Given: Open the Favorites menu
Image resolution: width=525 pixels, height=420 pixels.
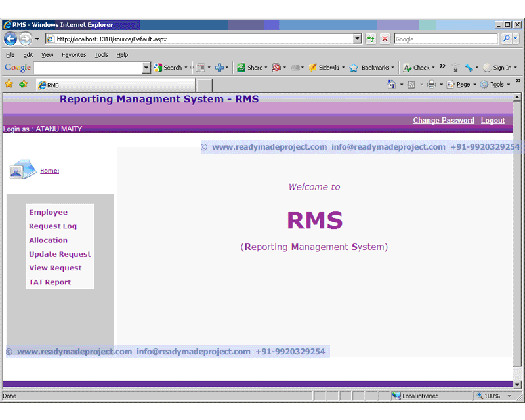Looking at the screenshot, I should pyautogui.click(x=73, y=54).
